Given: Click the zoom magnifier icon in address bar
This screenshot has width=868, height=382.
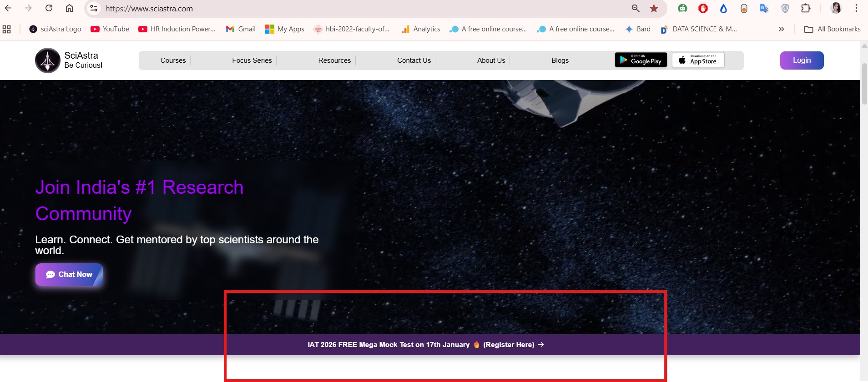Looking at the screenshot, I should [x=636, y=8].
